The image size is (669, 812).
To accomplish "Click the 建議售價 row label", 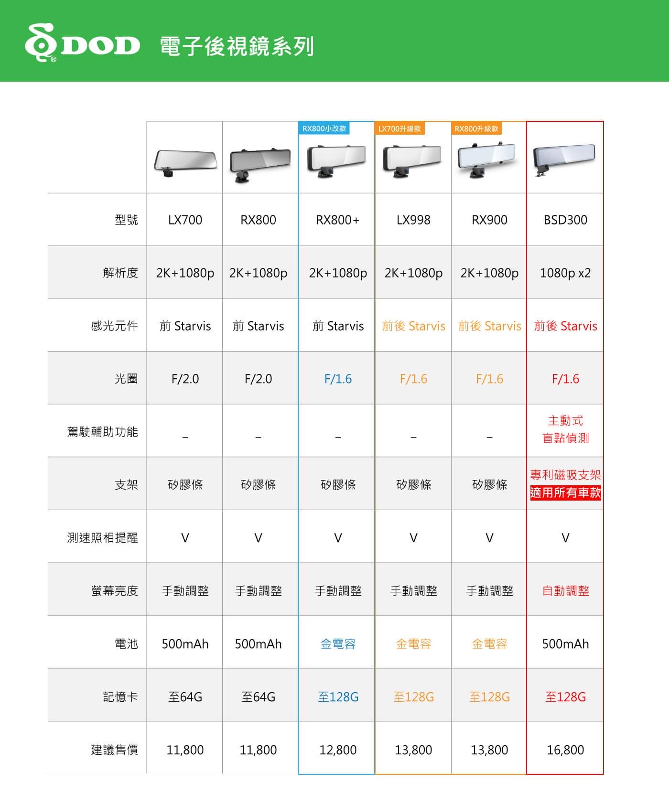I will click(x=115, y=750).
